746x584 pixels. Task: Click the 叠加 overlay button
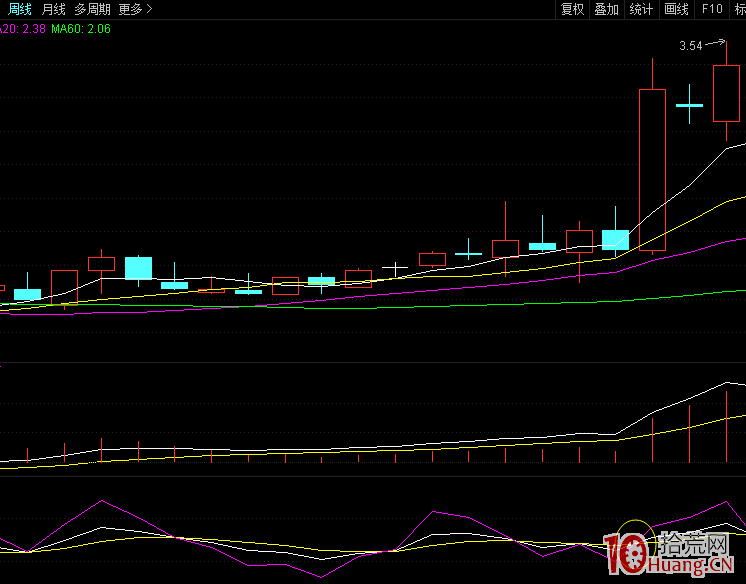tap(607, 9)
